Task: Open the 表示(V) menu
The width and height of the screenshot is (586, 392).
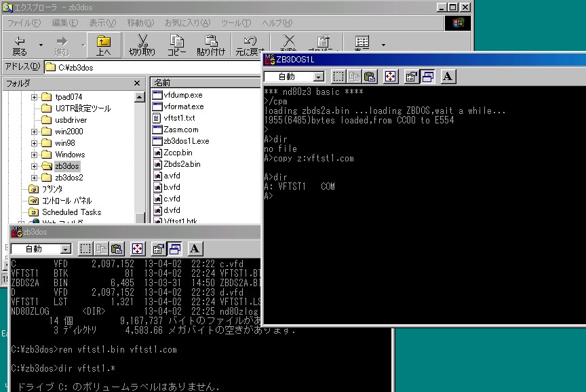Action: [x=102, y=23]
